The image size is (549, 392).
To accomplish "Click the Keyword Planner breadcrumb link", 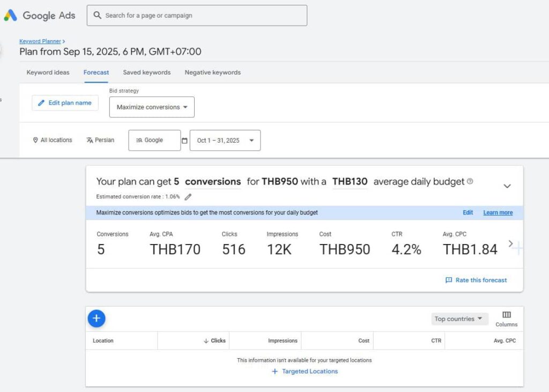I will [x=40, y=41].
